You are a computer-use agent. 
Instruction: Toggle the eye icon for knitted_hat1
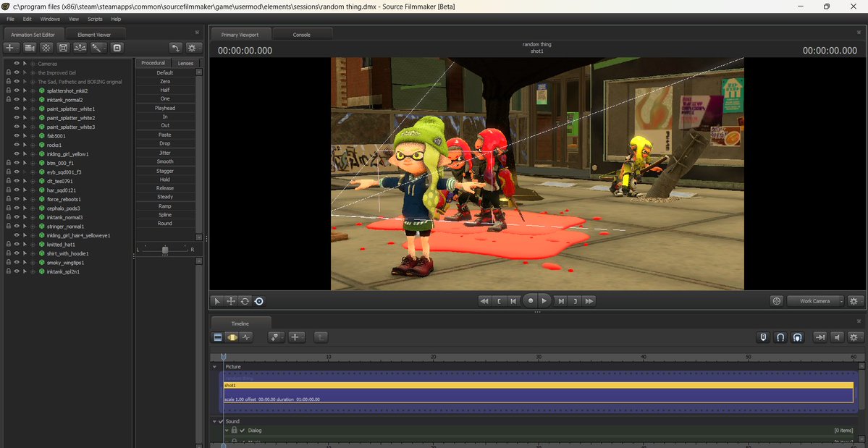tap(17, 244)
